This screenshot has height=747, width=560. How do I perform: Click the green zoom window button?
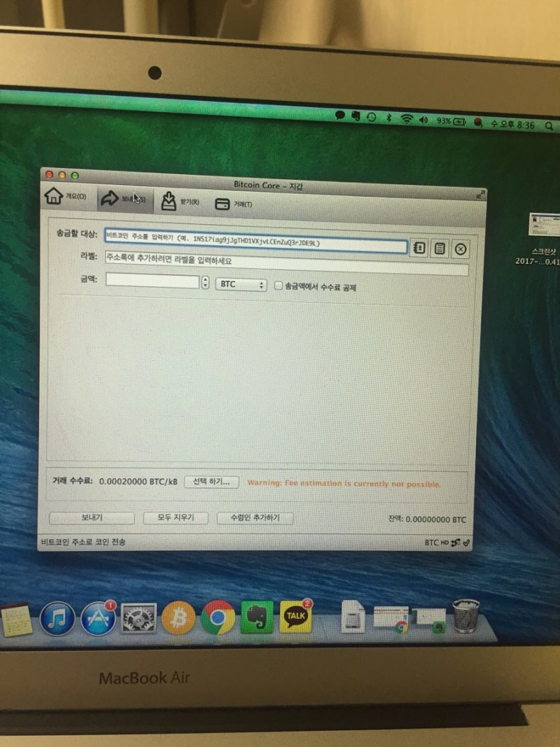(75, 176)
